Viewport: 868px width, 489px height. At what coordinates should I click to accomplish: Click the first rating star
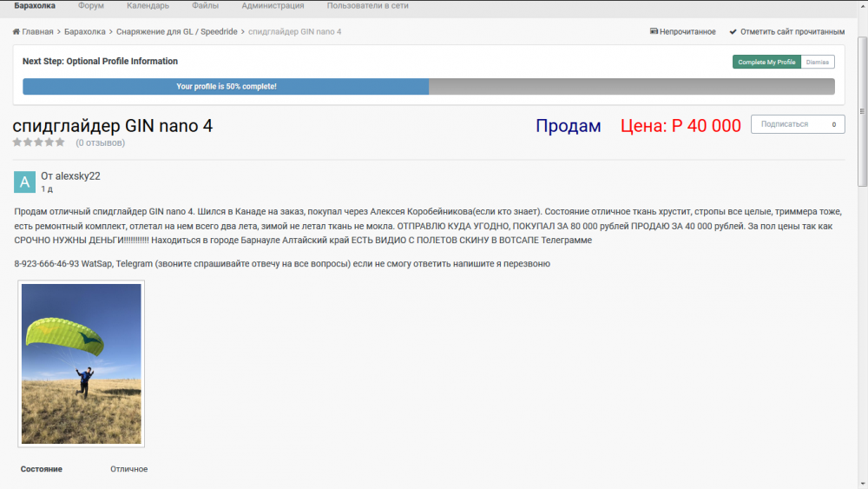pyautogui.click(x=17, y=142)
